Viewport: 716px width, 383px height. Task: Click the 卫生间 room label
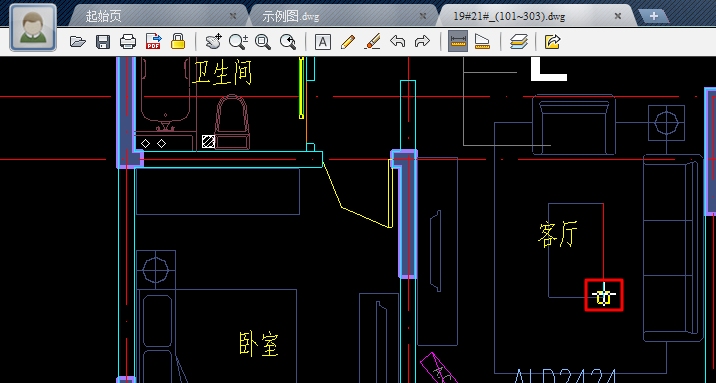click(222, 73)
